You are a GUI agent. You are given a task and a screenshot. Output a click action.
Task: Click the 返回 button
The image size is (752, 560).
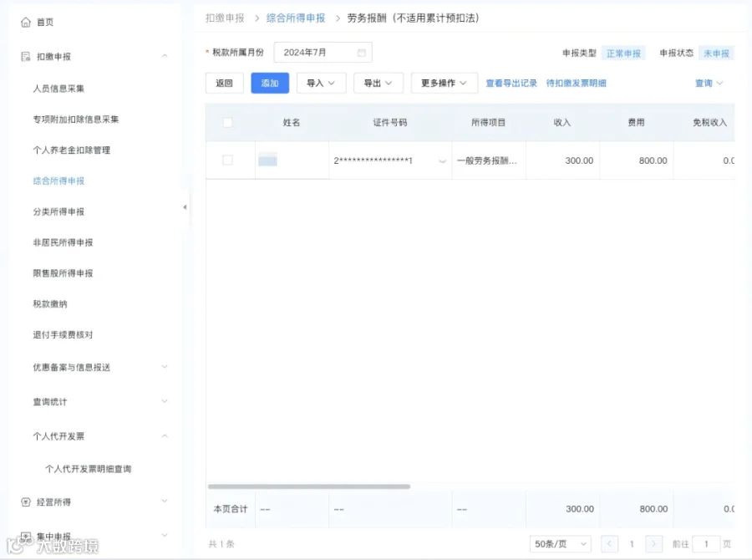(225, 83)
